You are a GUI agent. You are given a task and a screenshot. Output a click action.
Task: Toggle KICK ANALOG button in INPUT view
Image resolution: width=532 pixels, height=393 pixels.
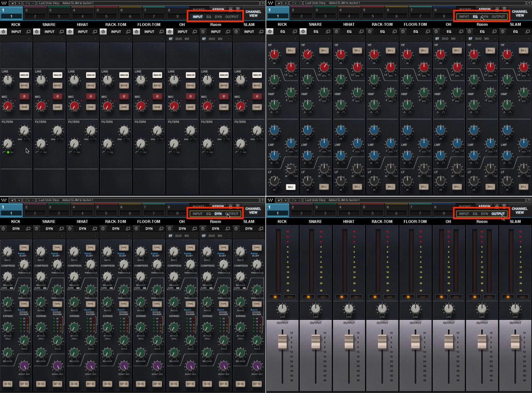coord(24,75)
